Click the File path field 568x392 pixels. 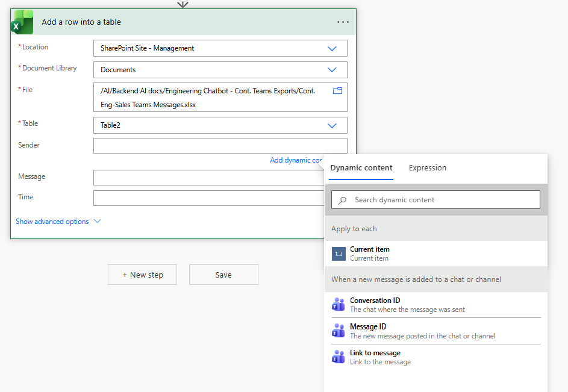tap(220, 98)
